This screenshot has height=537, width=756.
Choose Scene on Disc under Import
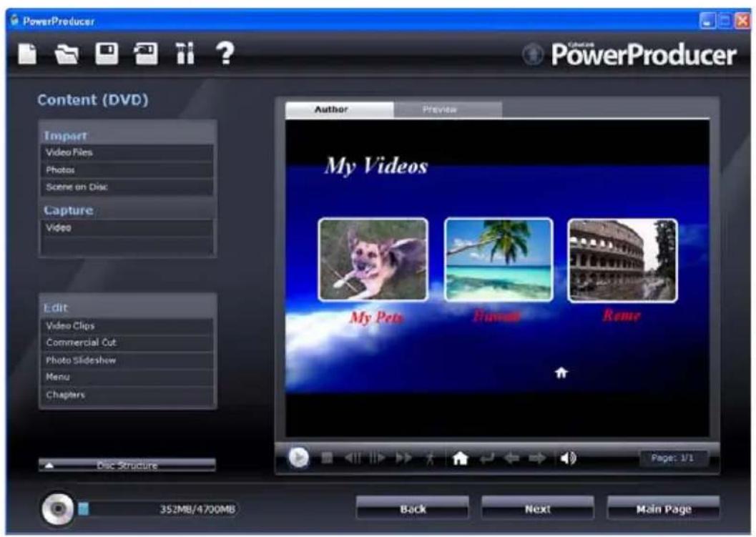click(127, 187)
